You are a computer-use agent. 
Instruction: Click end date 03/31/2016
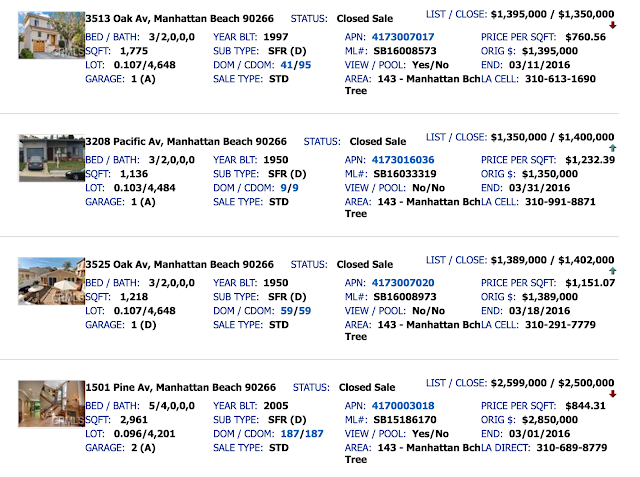pos(540,188)
